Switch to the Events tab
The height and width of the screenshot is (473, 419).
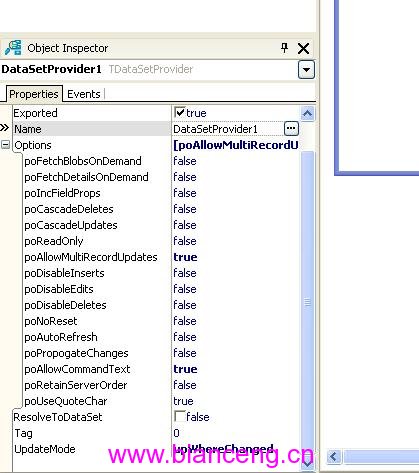tap(84, 94)
